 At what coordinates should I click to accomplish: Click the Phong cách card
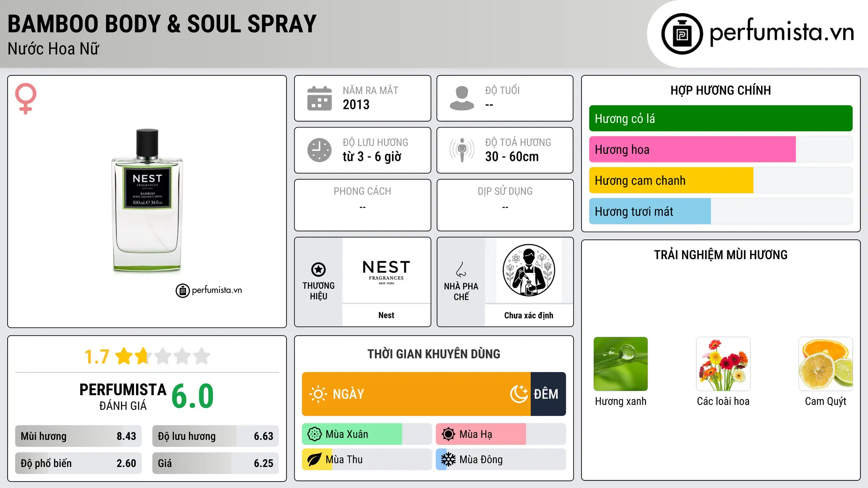click(x=362, y=205)
